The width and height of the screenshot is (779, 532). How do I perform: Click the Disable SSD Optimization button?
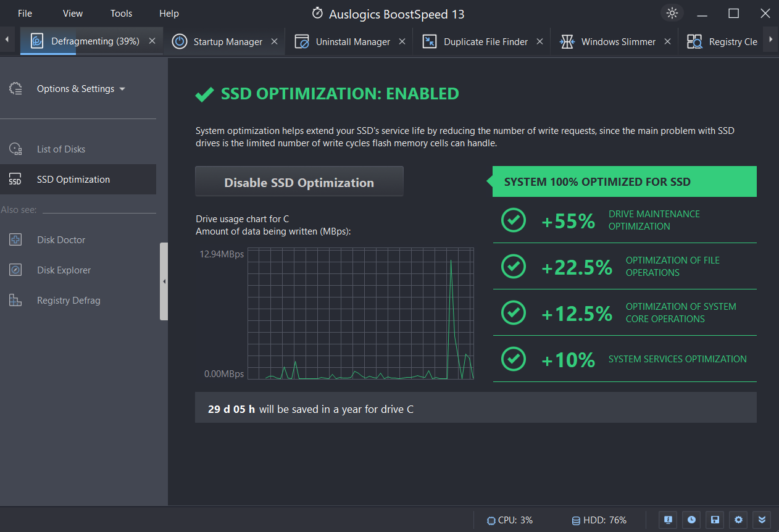tap(299, 182)
